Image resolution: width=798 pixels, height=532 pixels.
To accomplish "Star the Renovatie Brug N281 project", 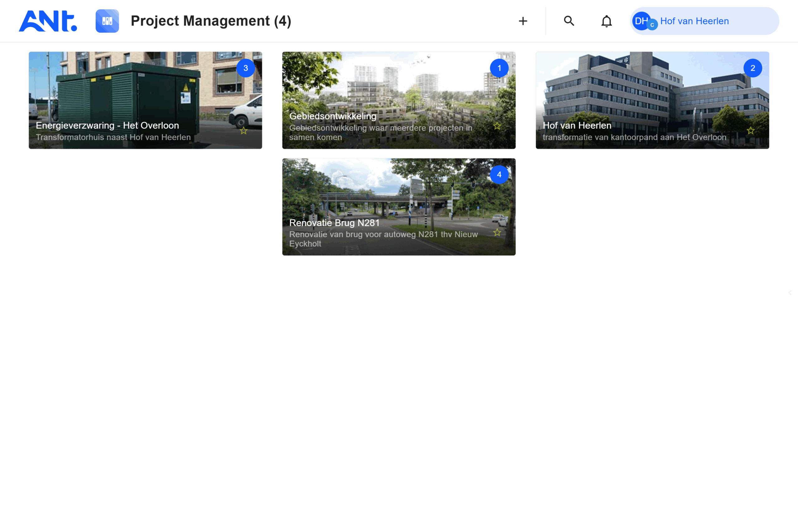I will click(497, 232).
